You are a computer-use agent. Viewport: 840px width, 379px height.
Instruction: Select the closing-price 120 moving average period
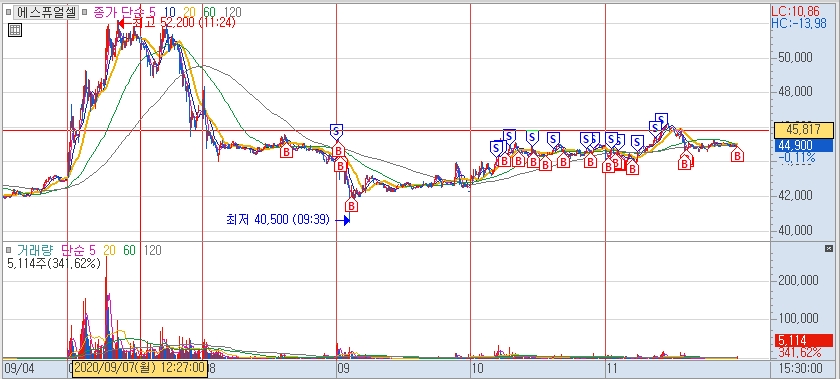pos(232,11)
